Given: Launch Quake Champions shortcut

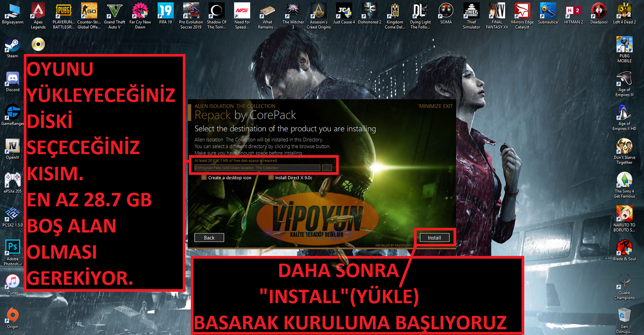Looking at the screenshot, I should tap(624, 287).
